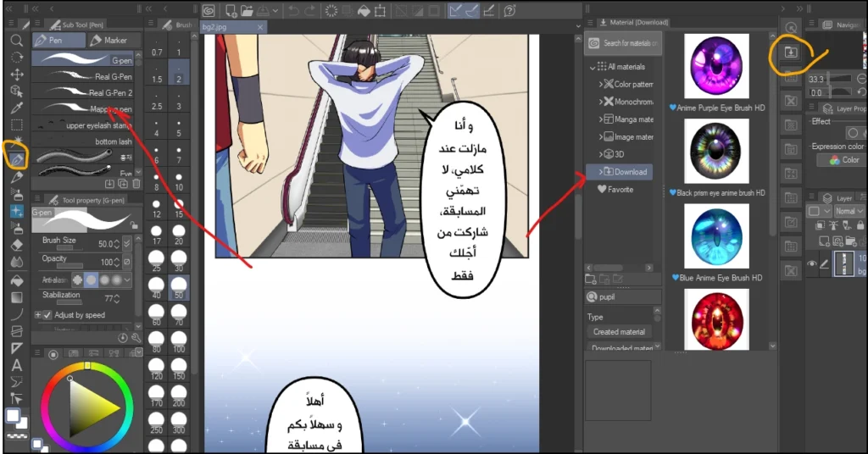The width and height of the screenshot is (868, 454).
Task: Toggle Adjust by speed checkbox
Action: (x=47, y=315)
